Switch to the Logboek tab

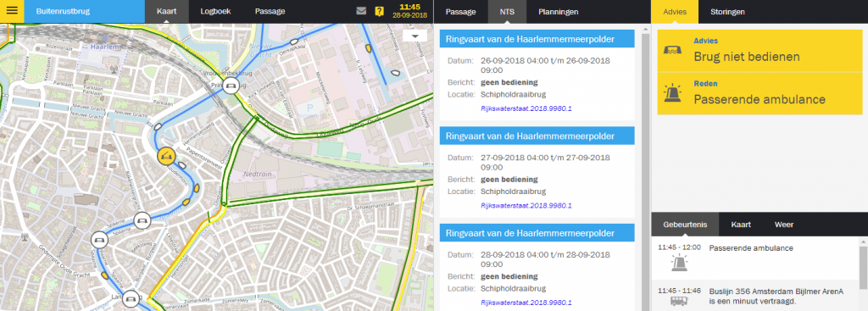[215, 12]
